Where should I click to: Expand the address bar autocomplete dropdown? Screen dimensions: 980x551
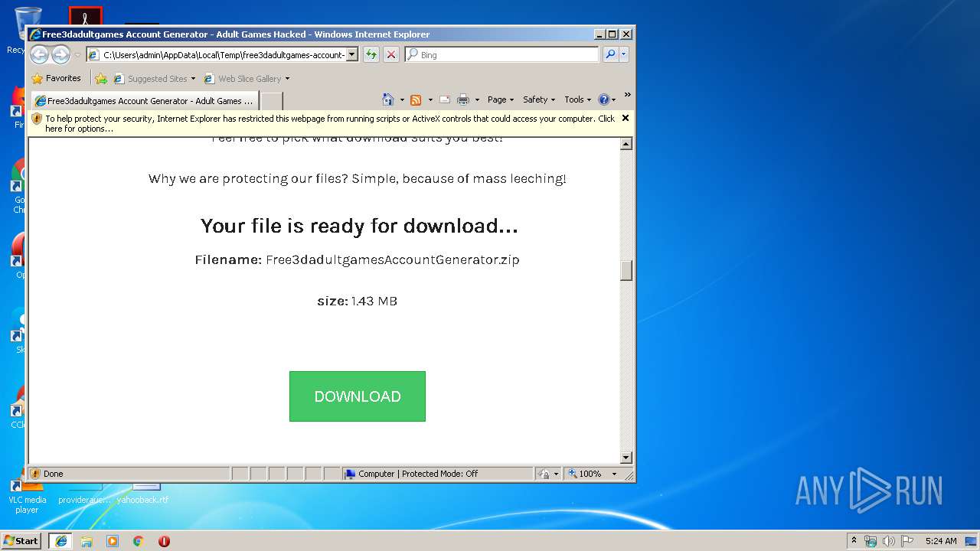pos(351,54)
